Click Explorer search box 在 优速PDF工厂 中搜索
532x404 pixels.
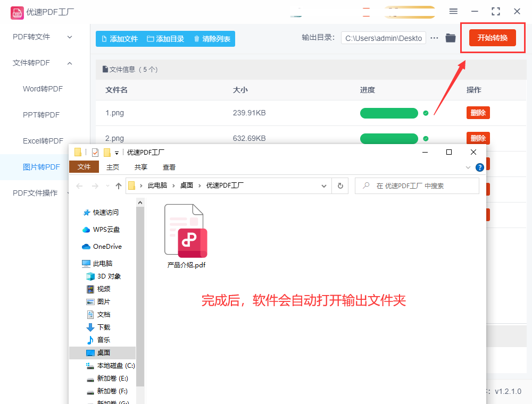[417, 186]
